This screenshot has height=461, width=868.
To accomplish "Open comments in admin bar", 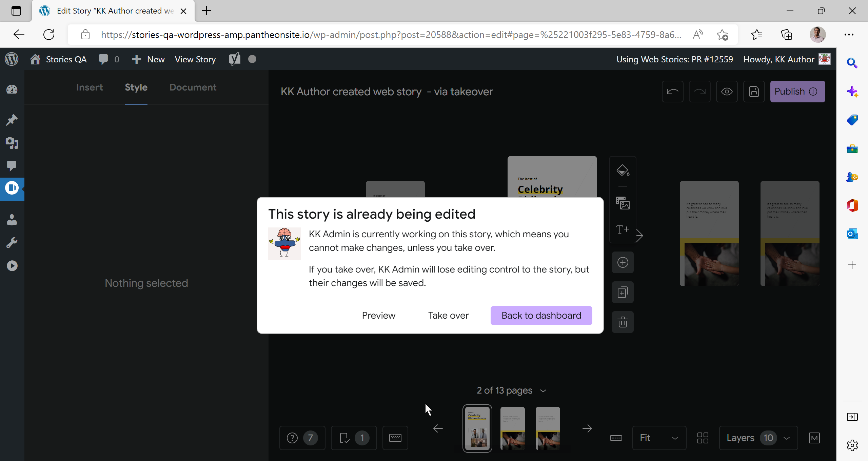I will pyautogui.click(x=108, y=59).
